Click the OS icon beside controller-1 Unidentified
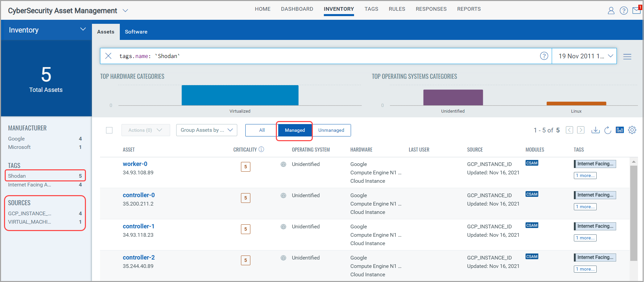The height and width of the screenshot is (282, 644). 284,227
